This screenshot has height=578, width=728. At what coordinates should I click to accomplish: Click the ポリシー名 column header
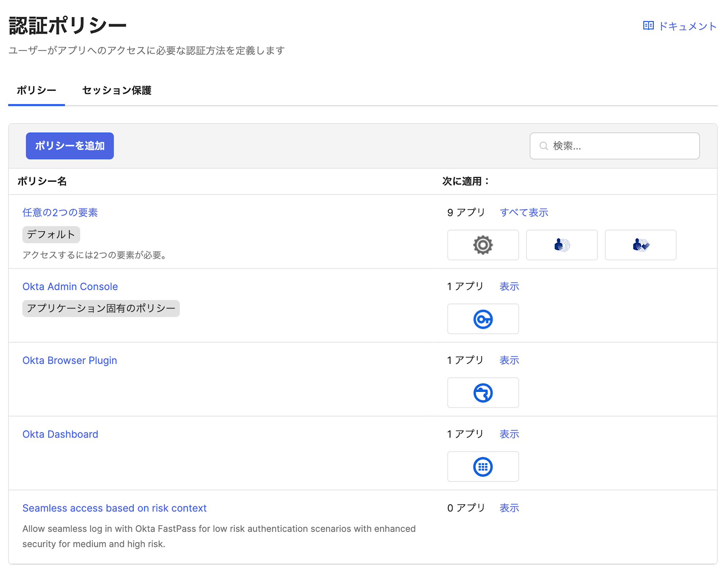tap(42, 181)
